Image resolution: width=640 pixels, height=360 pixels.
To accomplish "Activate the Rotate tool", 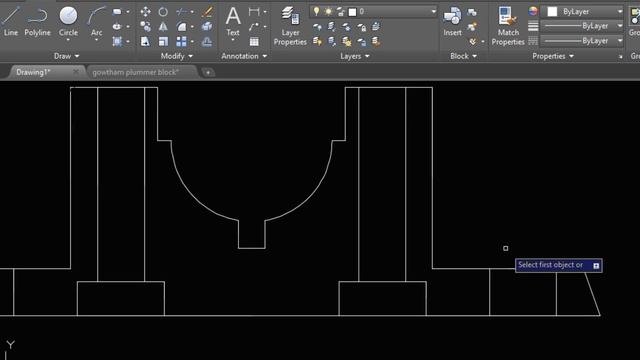I will coord(163,12).
